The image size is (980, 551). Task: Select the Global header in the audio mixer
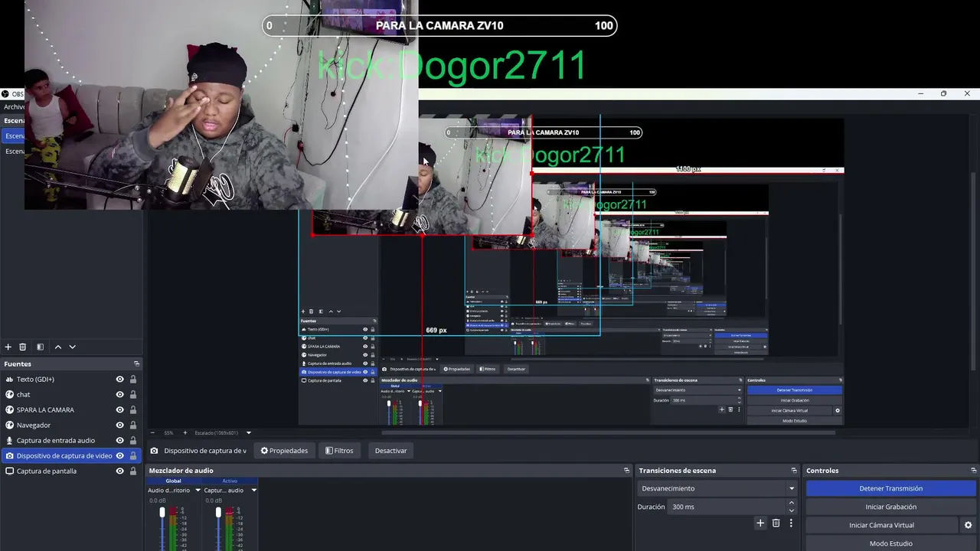tap(174, 481)
